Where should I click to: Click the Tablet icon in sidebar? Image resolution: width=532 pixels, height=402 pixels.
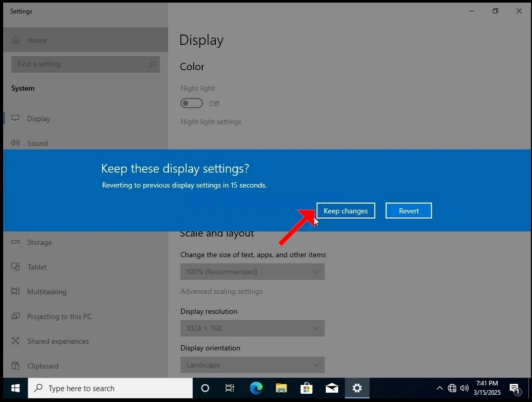coord(15,267)
